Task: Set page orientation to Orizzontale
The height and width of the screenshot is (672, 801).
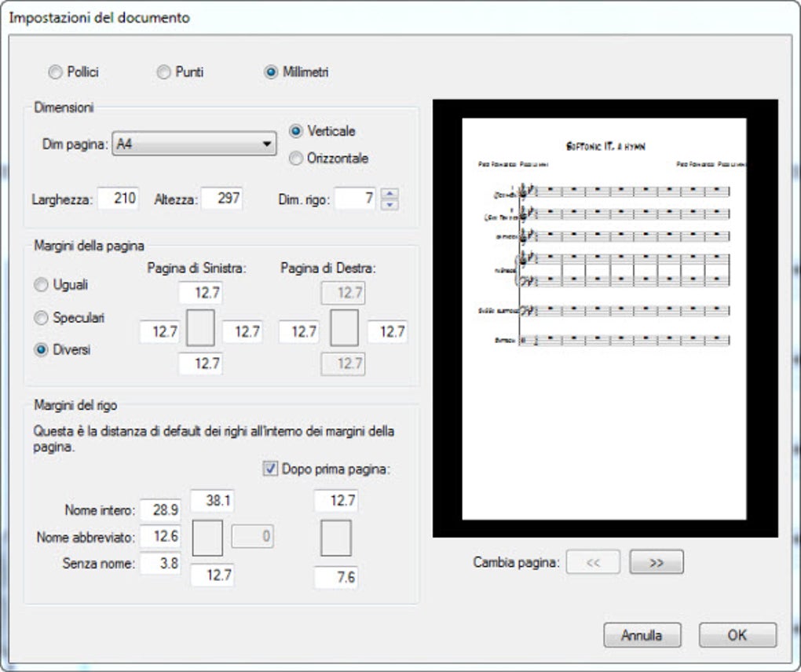Action: tap(296, 159)
